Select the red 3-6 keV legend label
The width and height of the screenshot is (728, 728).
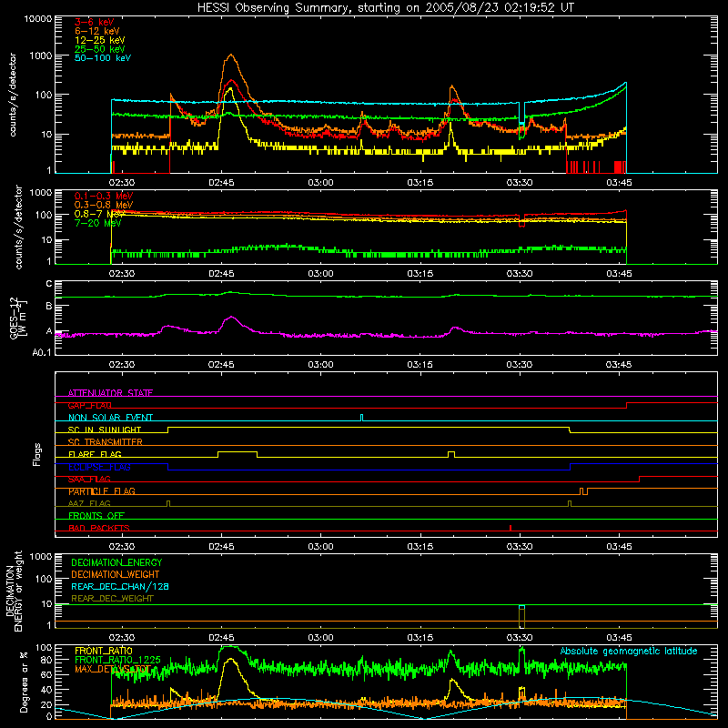[95, 22]
